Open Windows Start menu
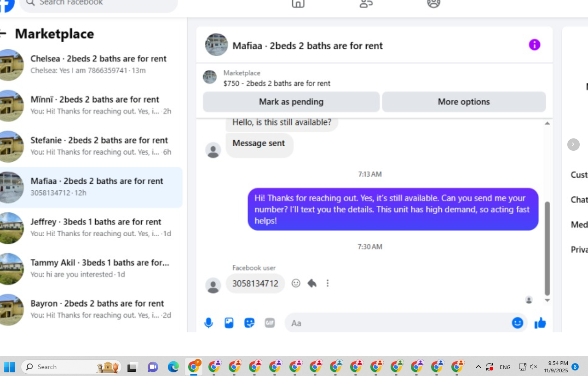Screen dimensions: 588x376 click(x=9, y=367)
